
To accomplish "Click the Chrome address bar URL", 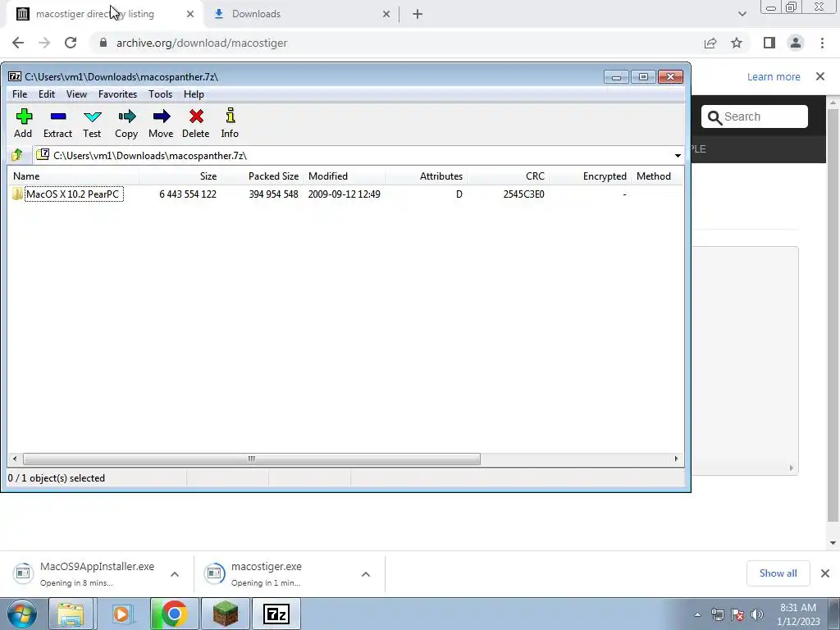I will pyautogui.click(x=202, y=43).
